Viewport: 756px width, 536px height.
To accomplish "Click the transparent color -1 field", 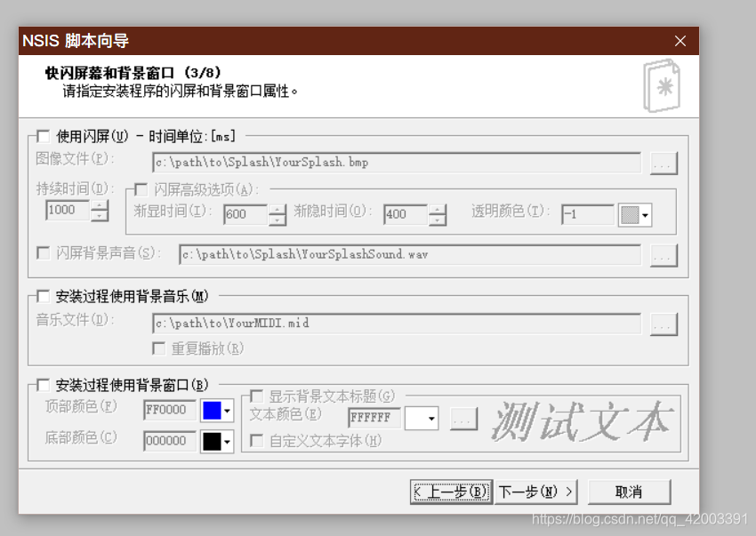I will (588, 214).
